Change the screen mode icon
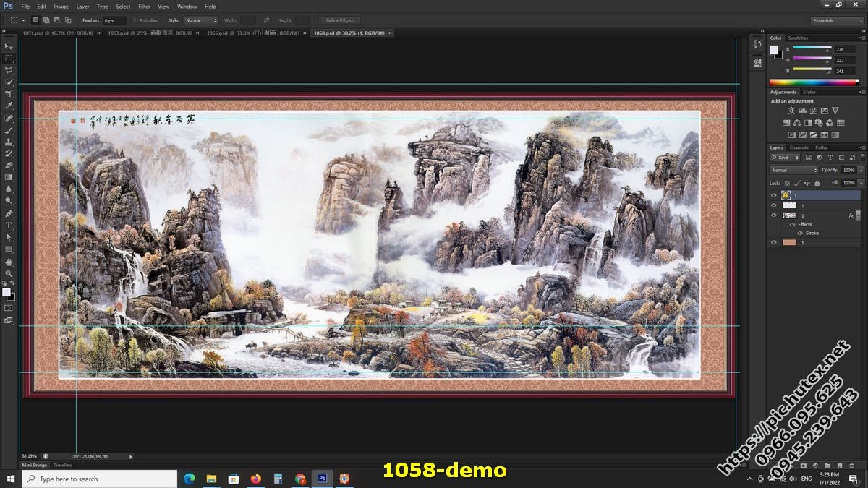The width and height of the screenshot is (868, 488). click(9, 320)
